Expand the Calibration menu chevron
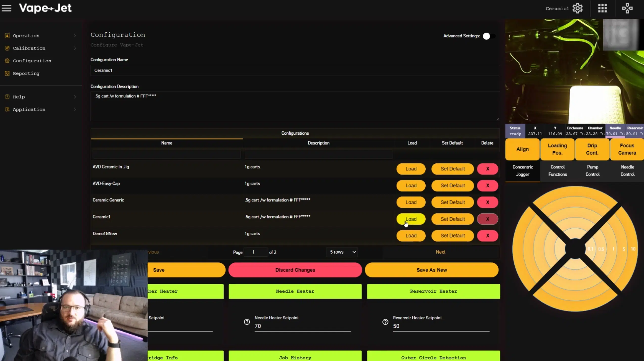644x361 pixels. tap(75, 48)
